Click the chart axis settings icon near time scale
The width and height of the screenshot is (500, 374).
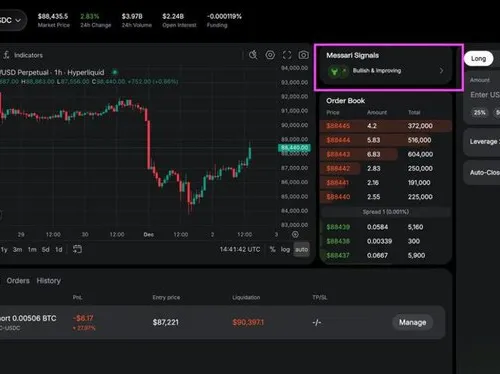click(x=295, y=234)
